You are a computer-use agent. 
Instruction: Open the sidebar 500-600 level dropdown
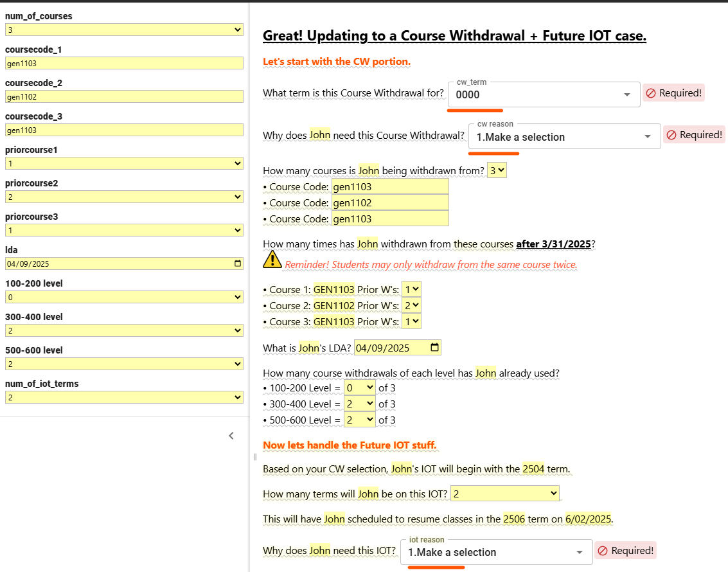pos(124,364)
